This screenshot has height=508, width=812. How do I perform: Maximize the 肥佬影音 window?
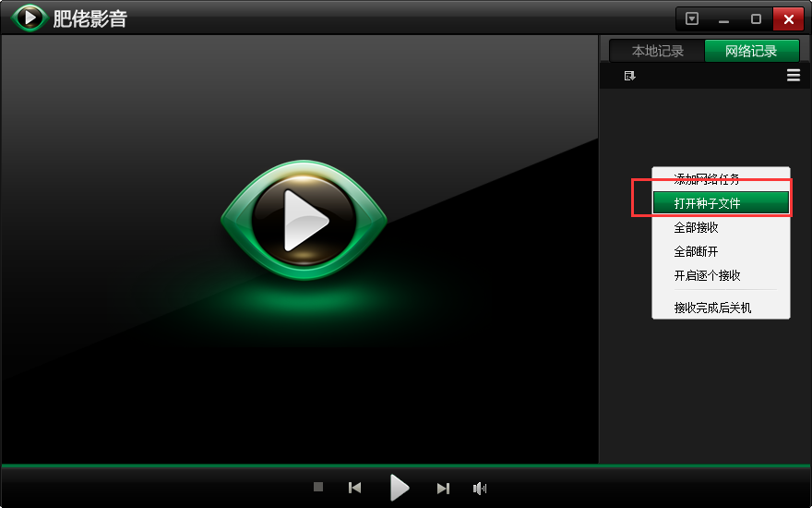click(756, 19)
